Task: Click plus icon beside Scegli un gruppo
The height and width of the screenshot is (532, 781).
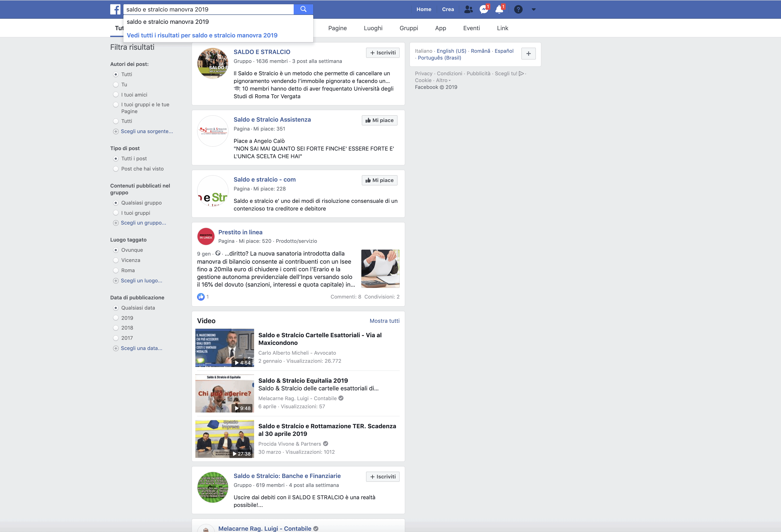Action: pyautogui.click(x=116, y=223)
